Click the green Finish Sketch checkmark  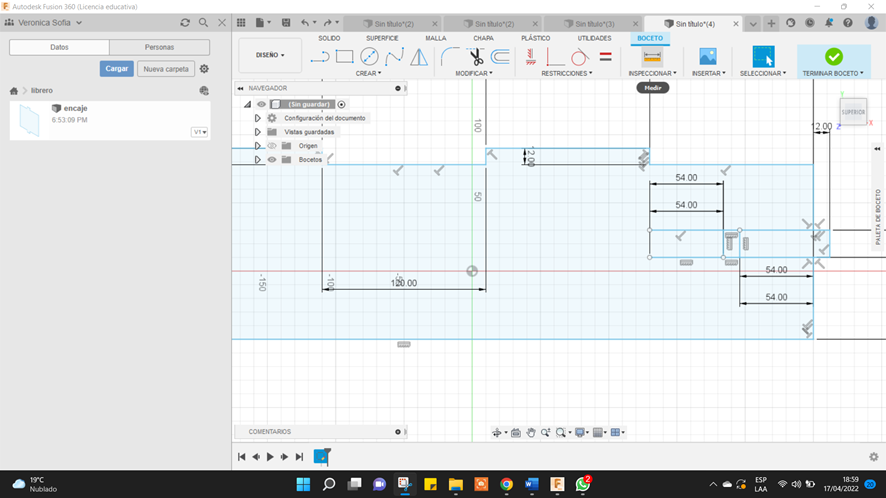833,57
